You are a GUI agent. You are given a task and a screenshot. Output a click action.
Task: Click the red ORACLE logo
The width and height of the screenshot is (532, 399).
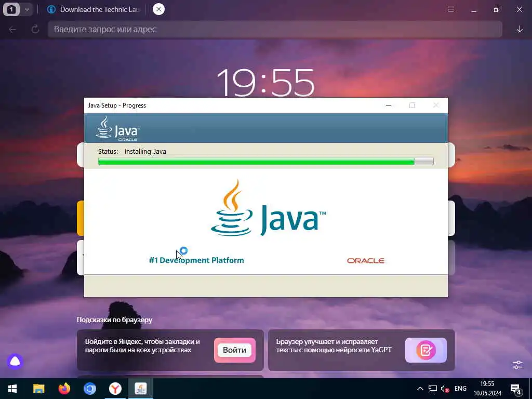(x=365, y=261)
